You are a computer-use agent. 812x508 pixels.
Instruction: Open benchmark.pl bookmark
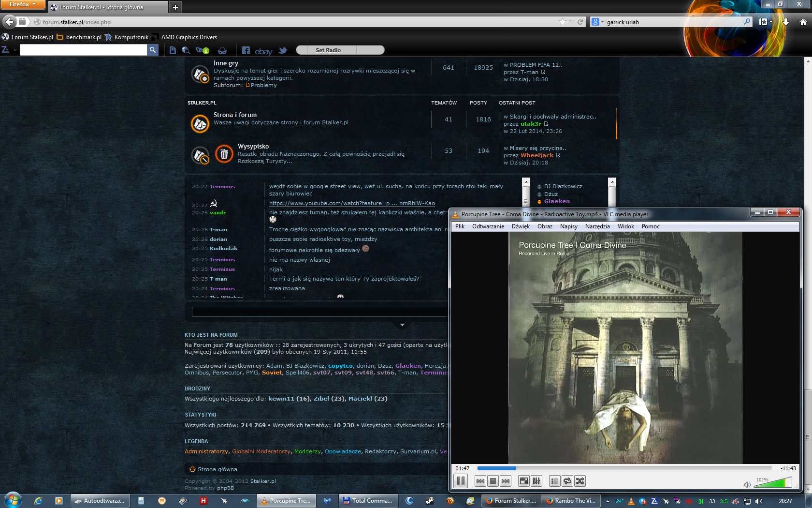click(79, 37)
